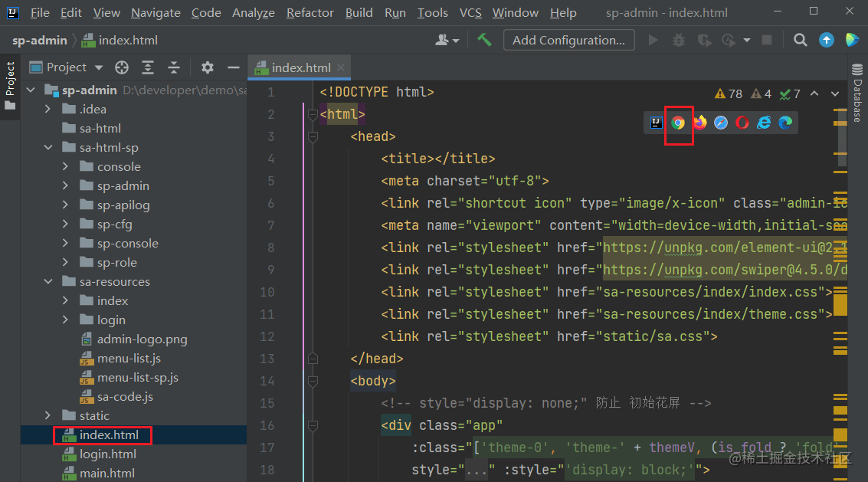The image size is (868, 482).
Task: Click Expand All icon in Project panel
Action: pyautogui.click(x=148, y=67)
